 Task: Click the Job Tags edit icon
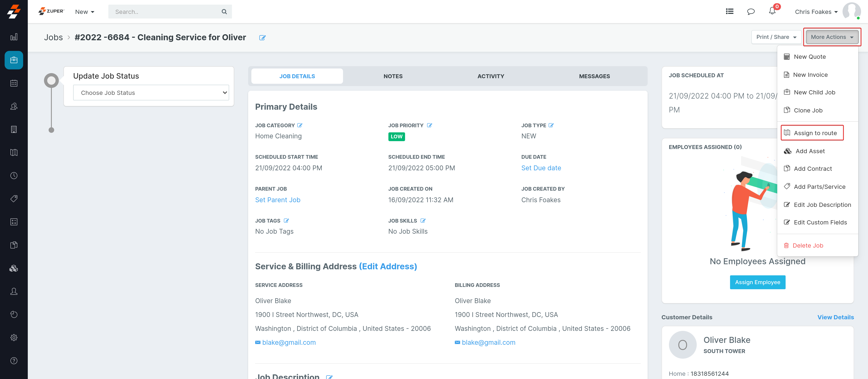(286, 221)
